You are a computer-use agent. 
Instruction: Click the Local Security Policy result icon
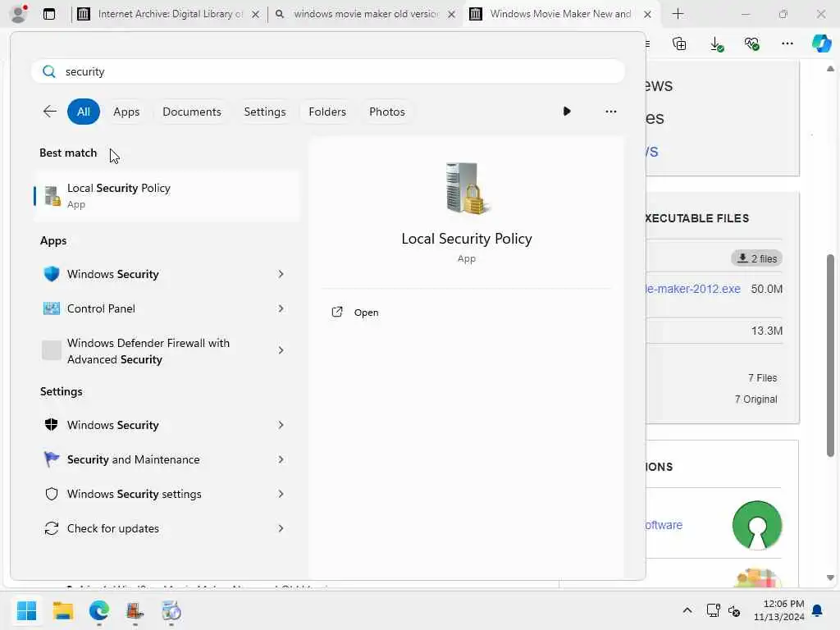(52, 195)
